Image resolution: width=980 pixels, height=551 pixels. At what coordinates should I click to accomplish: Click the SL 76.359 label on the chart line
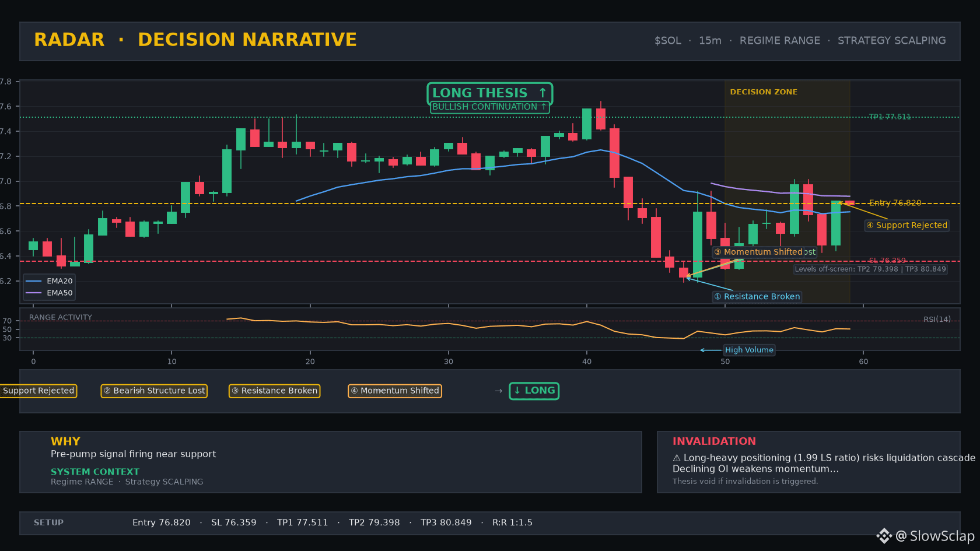[x=887, y=261]
